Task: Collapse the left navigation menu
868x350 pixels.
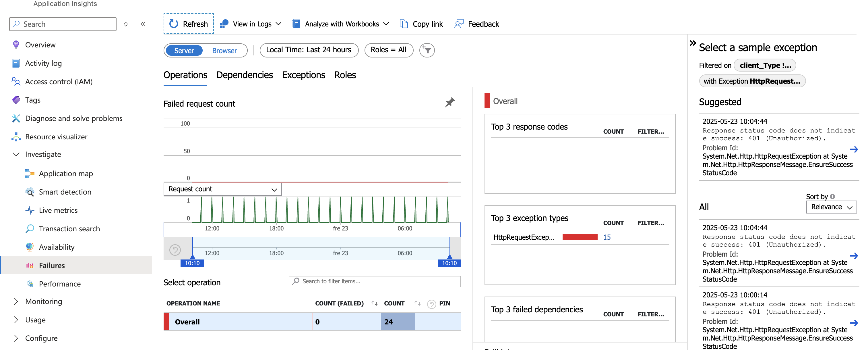Action: click(x=143, y=24)
